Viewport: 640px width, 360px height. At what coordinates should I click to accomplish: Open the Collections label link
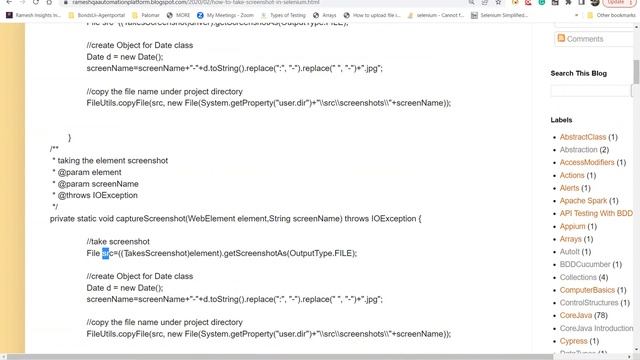click(x=578, y=277)
